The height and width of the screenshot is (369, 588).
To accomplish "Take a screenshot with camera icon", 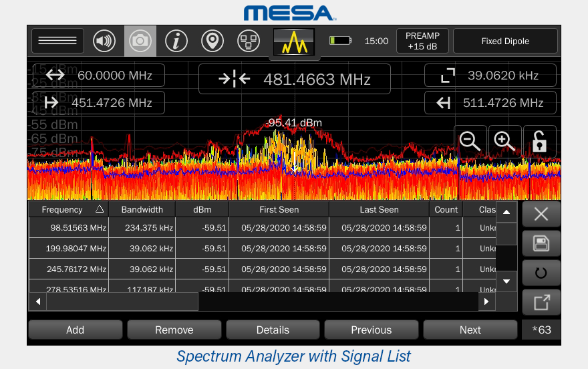I will coord(140,41).
